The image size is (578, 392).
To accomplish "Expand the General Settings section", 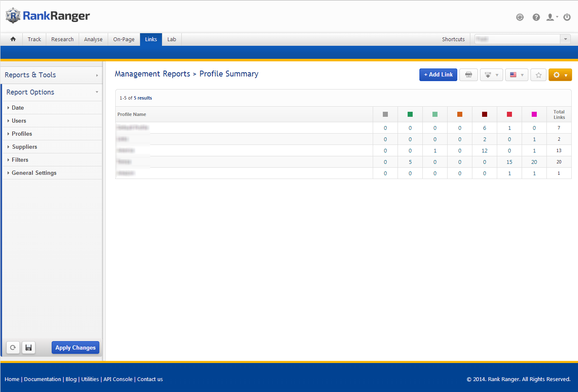I will point(34,173).
